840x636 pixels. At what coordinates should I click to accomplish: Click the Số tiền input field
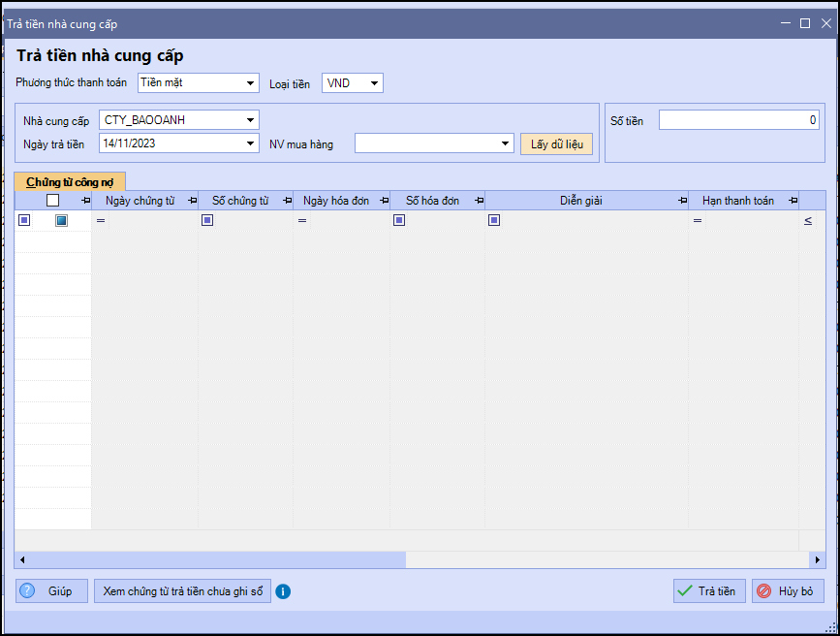(738, 120)
